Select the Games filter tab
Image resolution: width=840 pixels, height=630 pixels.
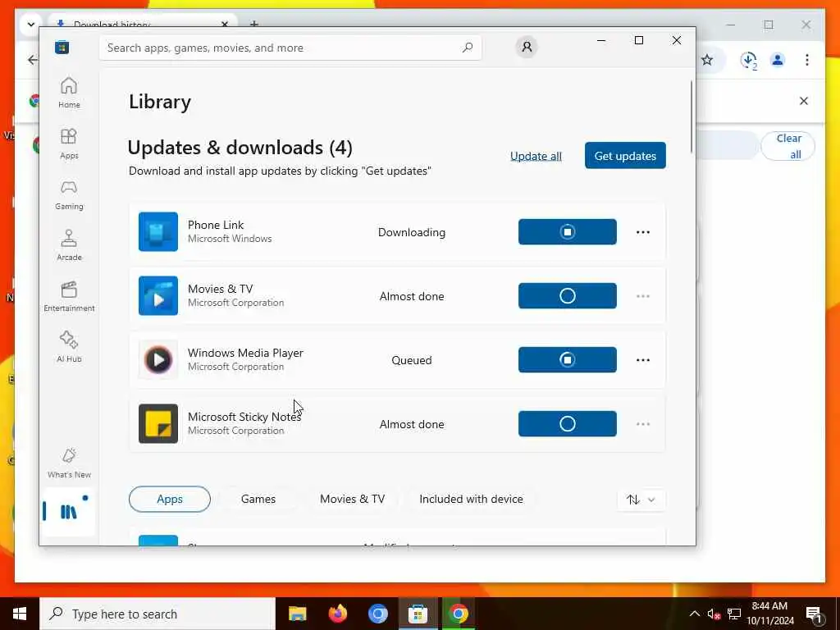(258, 499)
